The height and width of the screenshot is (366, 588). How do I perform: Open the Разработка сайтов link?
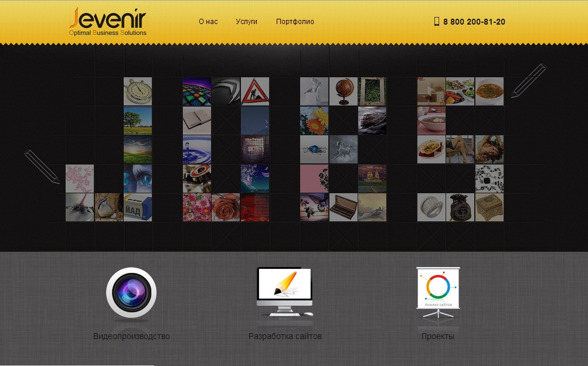point(285,336)
